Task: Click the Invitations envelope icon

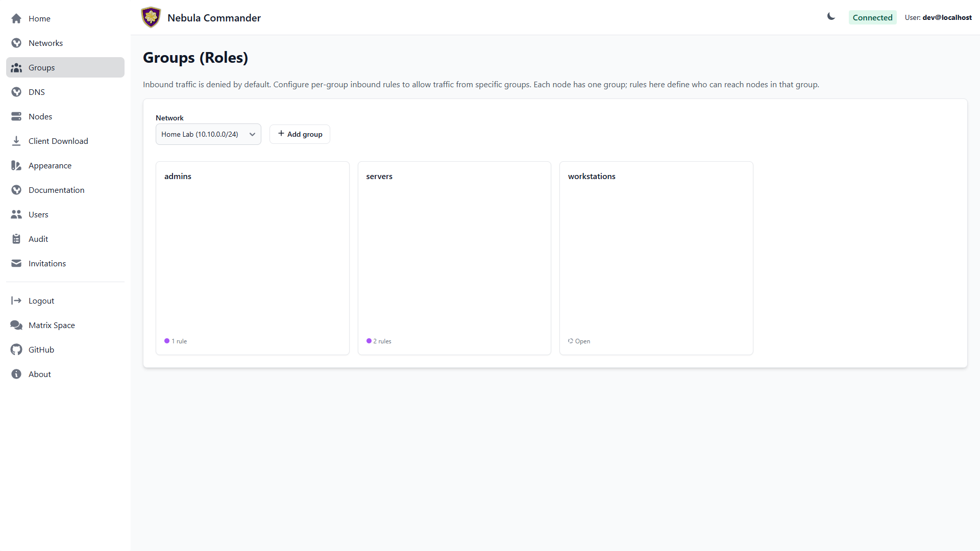Action: coord(16,263)
